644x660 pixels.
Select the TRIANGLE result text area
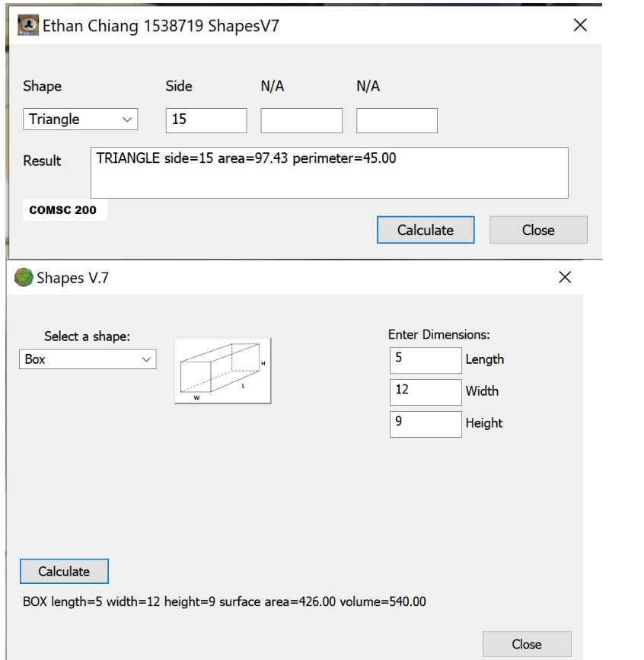coord(327,171)
